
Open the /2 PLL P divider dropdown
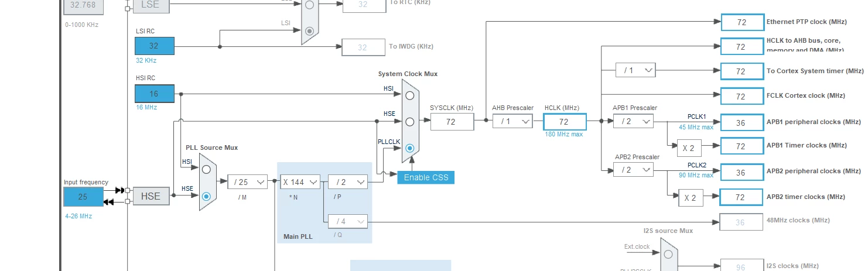348,181
